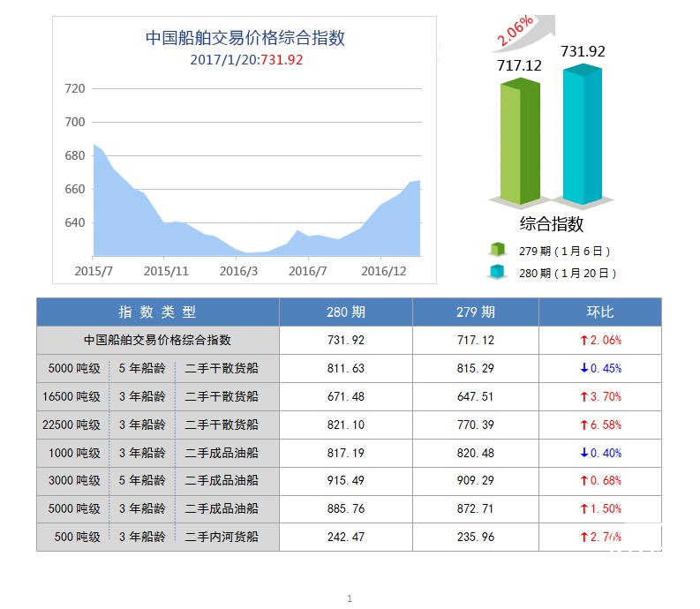Image resolution: width=700 pixels, height=609 pixels.
Task: Click the table row label 中国船舶交易价格综合指数
Action: (158, 340)
